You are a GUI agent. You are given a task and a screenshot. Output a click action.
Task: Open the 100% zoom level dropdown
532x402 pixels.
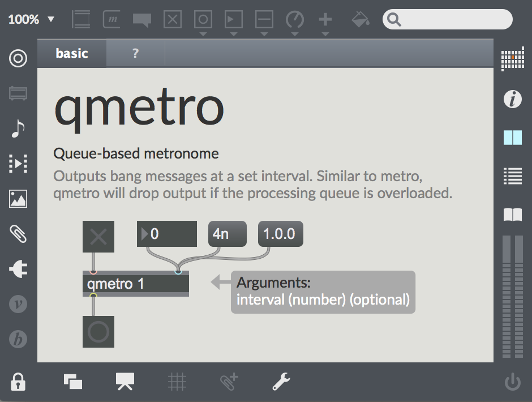click(31, 19)
